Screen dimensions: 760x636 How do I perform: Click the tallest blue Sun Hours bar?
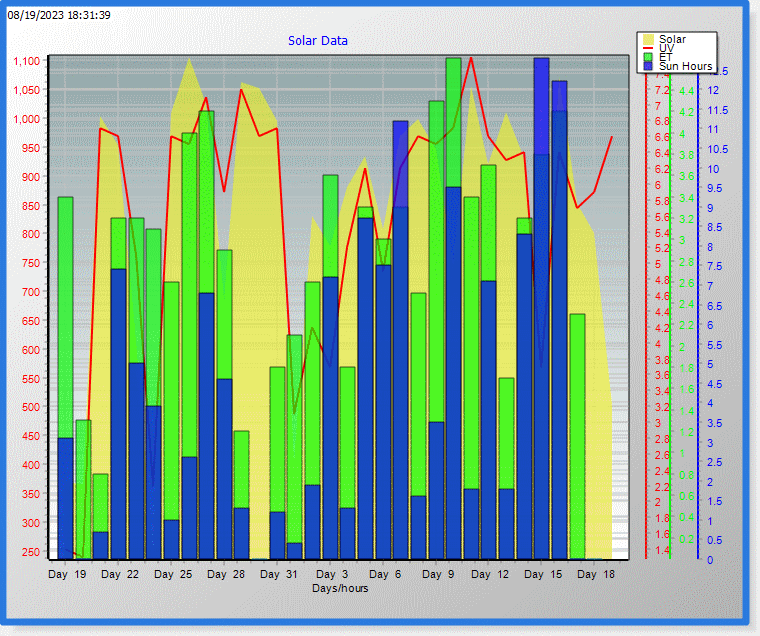pyautogui.click(x=542, y=308)
